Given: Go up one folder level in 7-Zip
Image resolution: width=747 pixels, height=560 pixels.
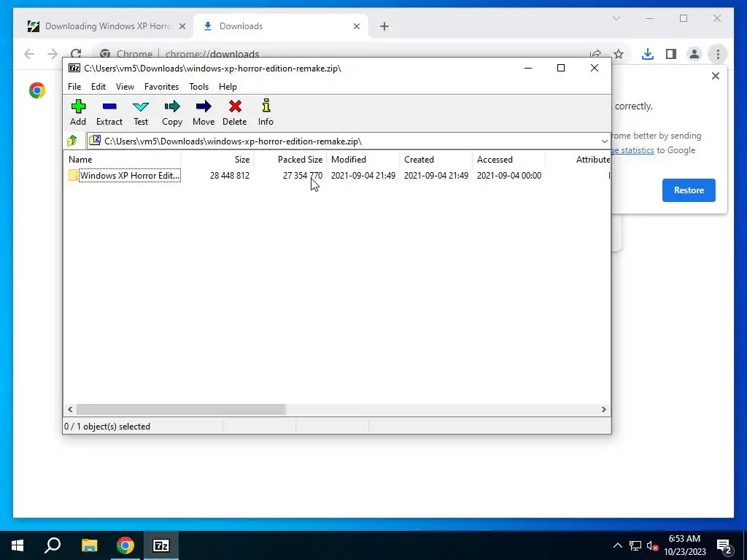Looking at the screenshot, I should 72,141.
